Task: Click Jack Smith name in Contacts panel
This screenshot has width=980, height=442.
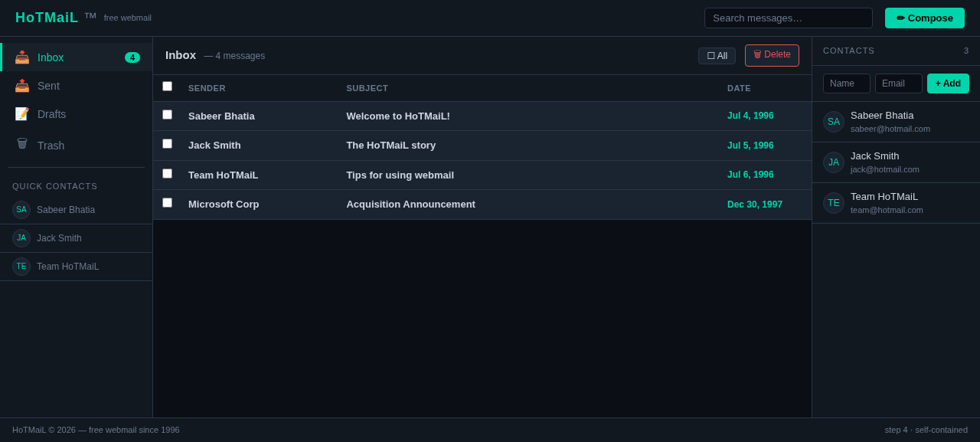Action: point(875,156)
